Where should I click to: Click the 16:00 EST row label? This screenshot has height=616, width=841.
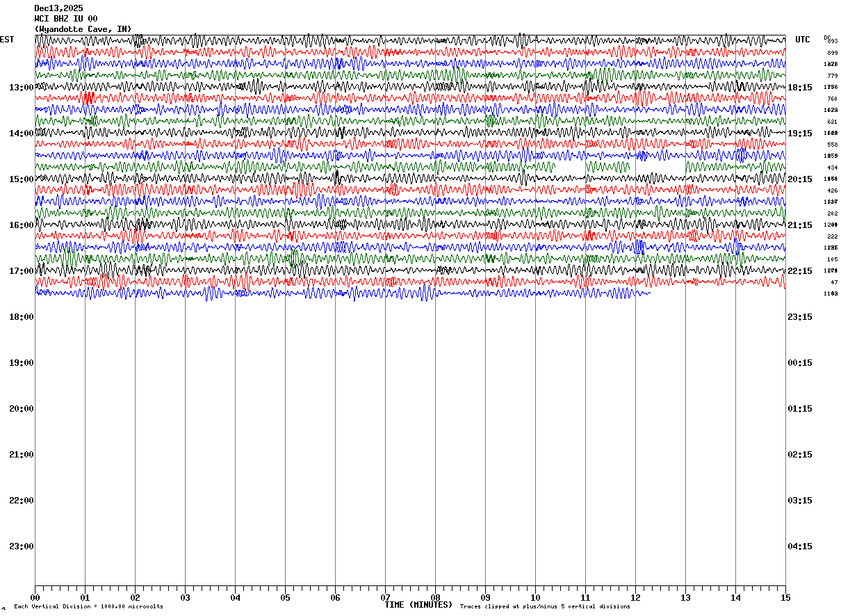pos(22,225)
